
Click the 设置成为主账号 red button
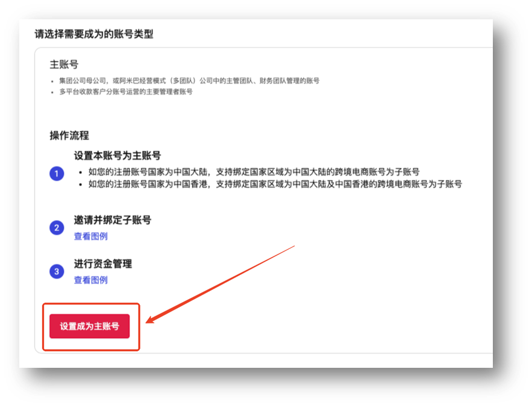tap(90, 326)
